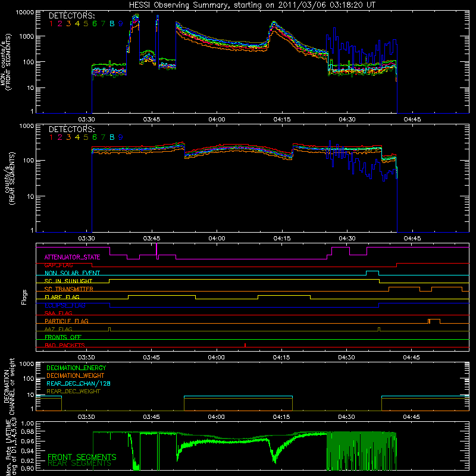The image size is (476, 476).
Task: Click the FRONTS_OFF label
Action: point(63,337)
